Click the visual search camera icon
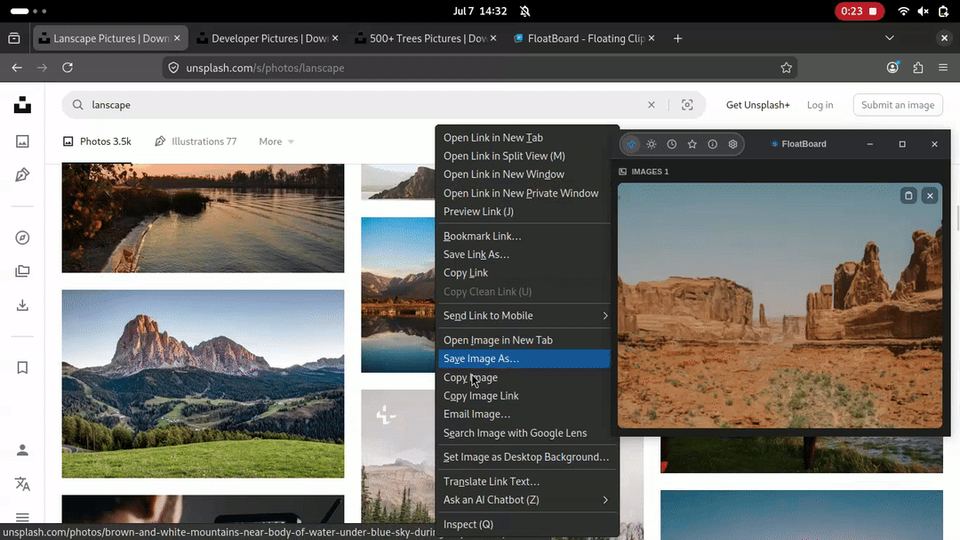Image resolution: width=960 pixels, height=540 pixels. [688, 105]
